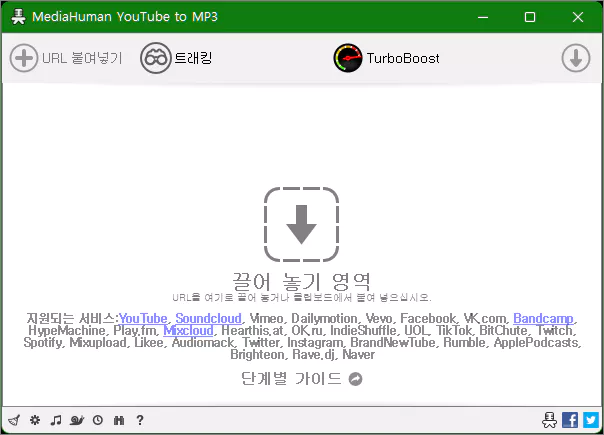The width and height of the screenshot is (604, 435).
Task: Follow the YouTube service link
Action: coord(143,318)
